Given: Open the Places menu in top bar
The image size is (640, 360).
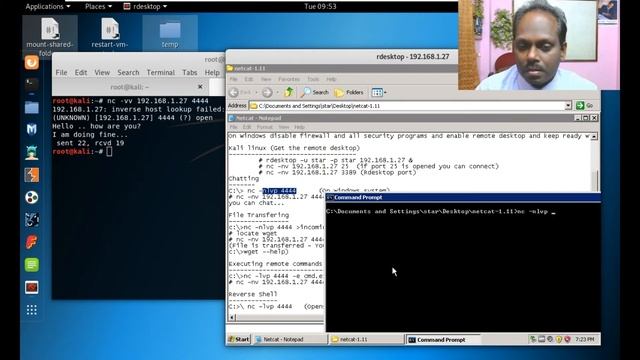Looking at the screenshot, I should (x=98, y=7).
